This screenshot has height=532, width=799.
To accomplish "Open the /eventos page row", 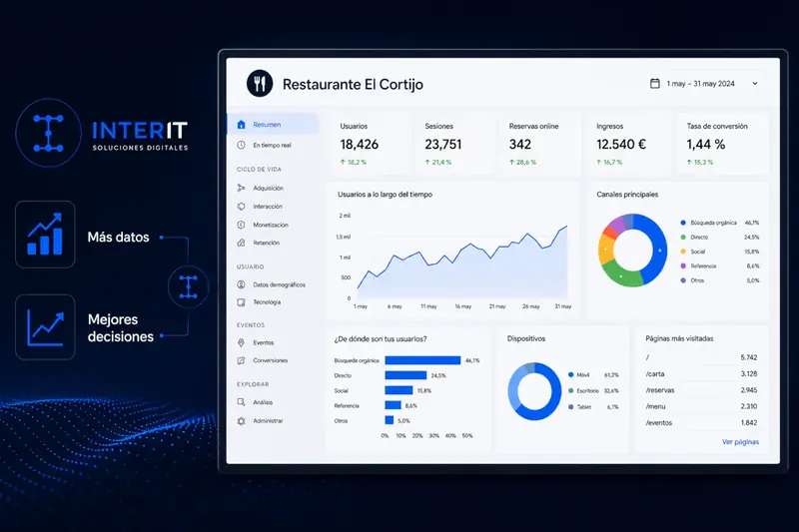I will tap(701, 422).
